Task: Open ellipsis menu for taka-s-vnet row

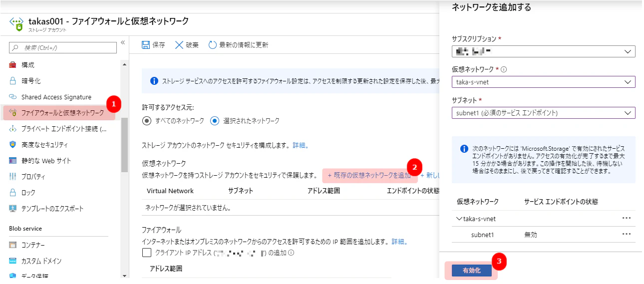Action: coord(627,218)
